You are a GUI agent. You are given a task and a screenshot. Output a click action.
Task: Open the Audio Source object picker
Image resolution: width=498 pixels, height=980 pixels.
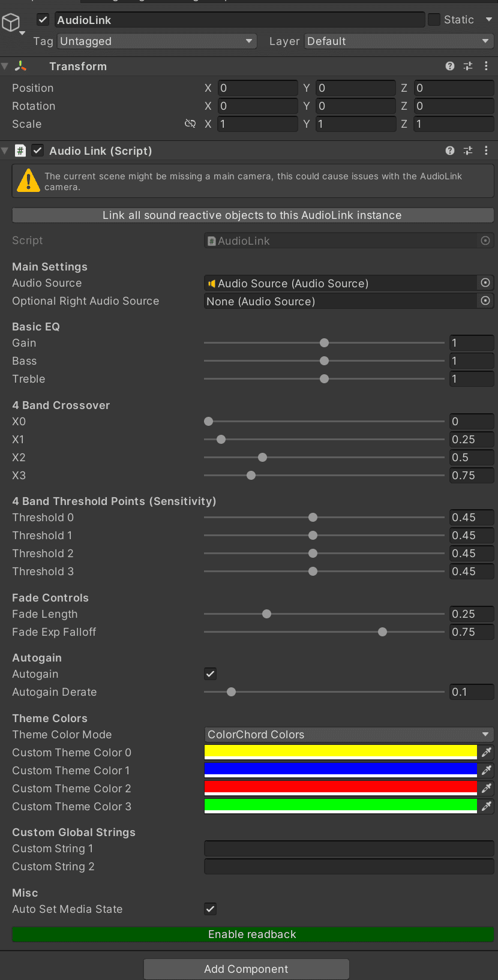pos(485,283)
